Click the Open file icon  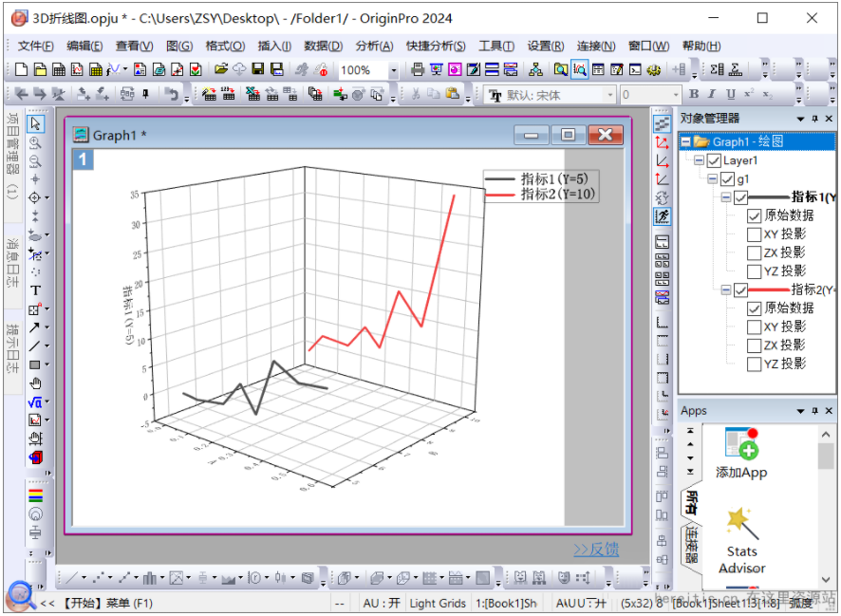pyautogui.click(x=221, y=69)
